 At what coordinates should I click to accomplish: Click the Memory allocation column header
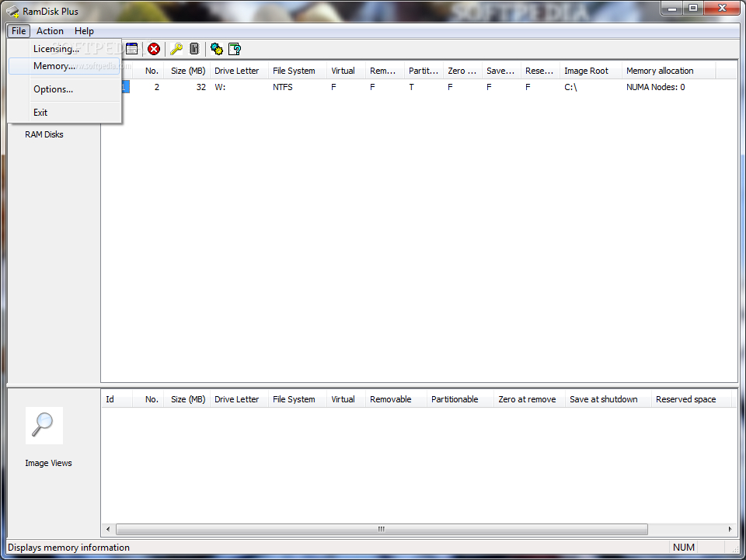[x=669, y=71]
